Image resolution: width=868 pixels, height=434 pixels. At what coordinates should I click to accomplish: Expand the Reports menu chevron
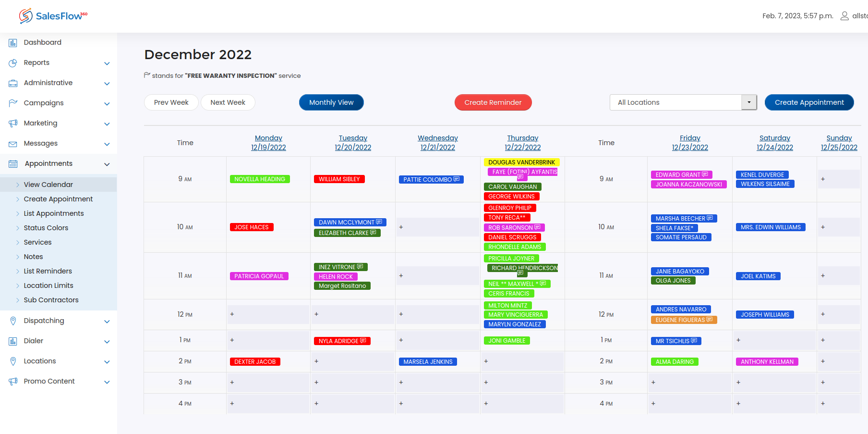point(107,63)
